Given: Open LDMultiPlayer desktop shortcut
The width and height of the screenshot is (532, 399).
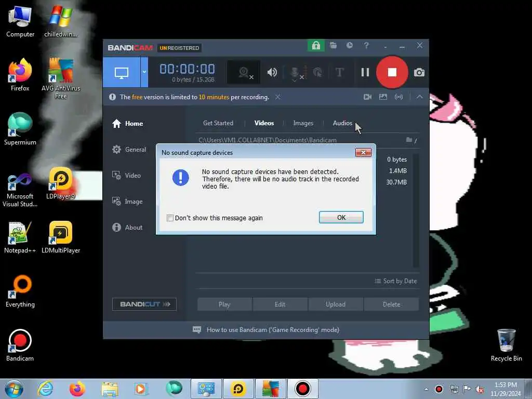Looking at the screenshot, I should (61, 237).
